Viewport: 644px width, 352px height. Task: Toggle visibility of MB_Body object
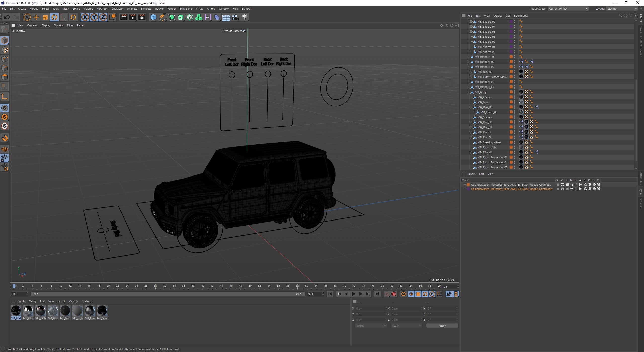tap(515, 91)
